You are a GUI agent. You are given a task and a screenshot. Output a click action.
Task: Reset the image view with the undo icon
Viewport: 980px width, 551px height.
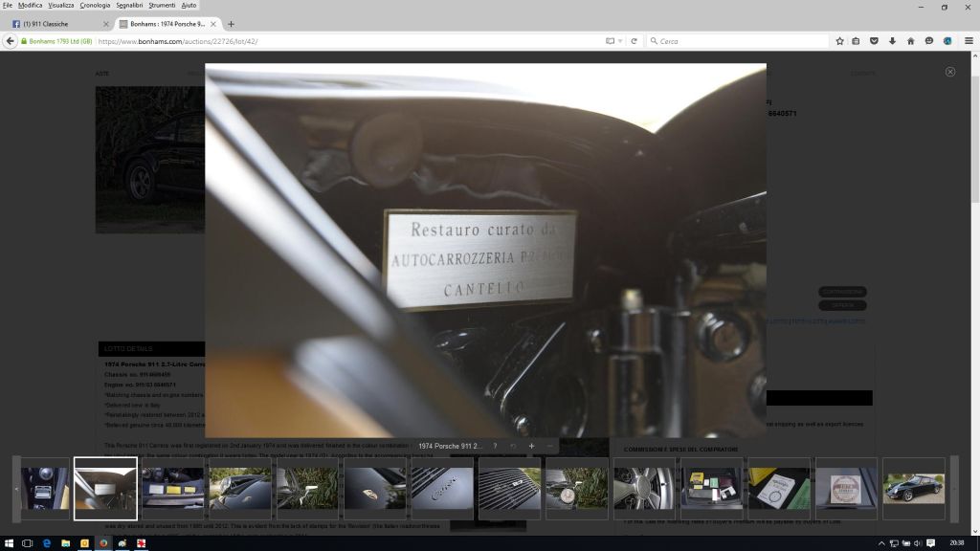(x=513, y=446)
